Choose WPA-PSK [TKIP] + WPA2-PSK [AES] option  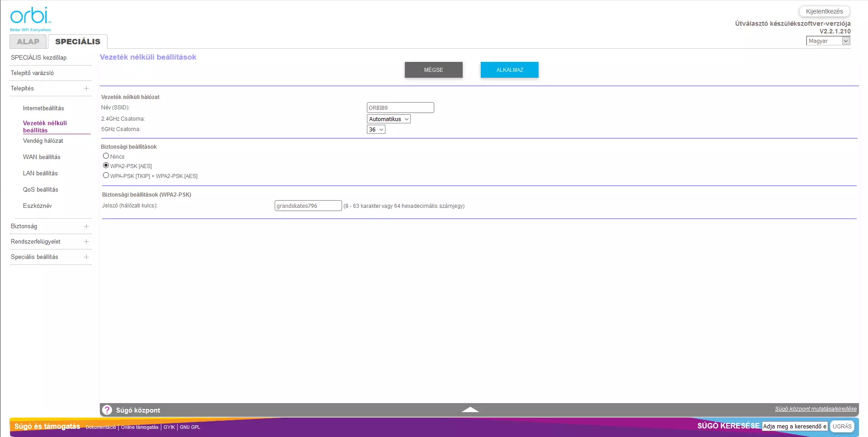pyautogui.click(x=106, y=175)
